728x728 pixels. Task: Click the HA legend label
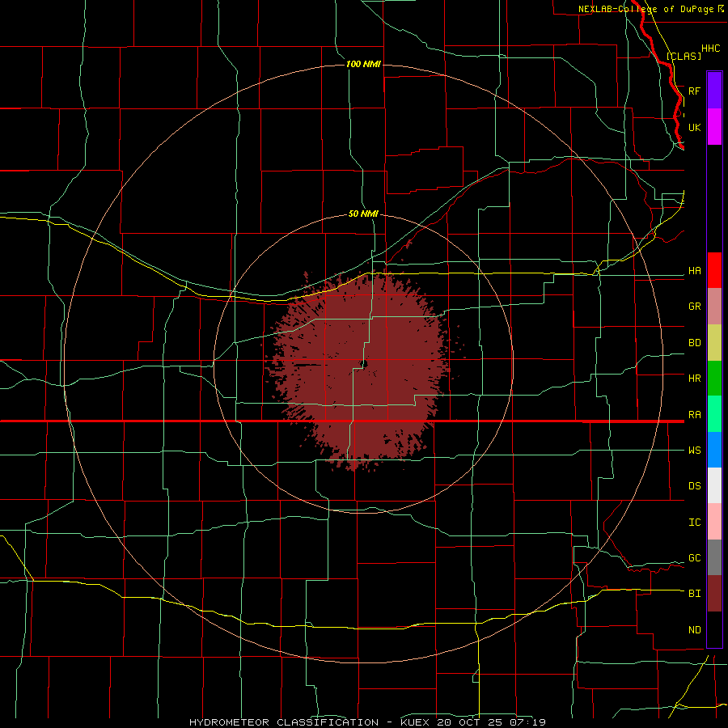click(694, 271)
